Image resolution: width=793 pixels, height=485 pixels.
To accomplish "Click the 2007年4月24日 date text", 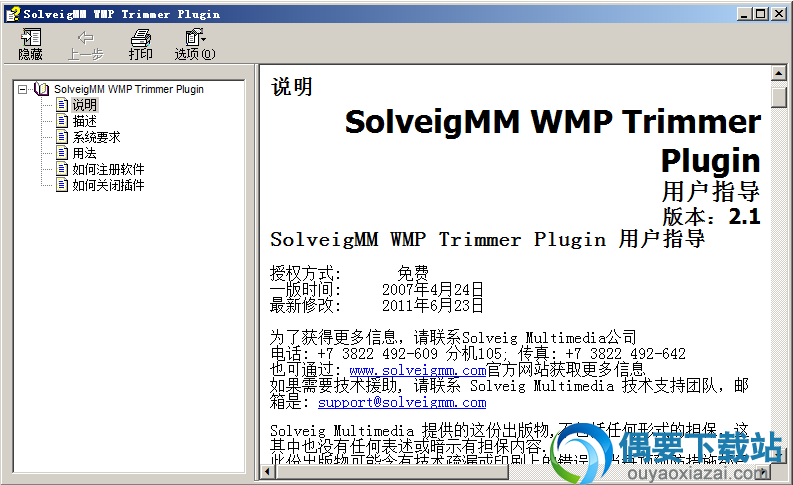I will pyautogui.click(x=433, y=290).
